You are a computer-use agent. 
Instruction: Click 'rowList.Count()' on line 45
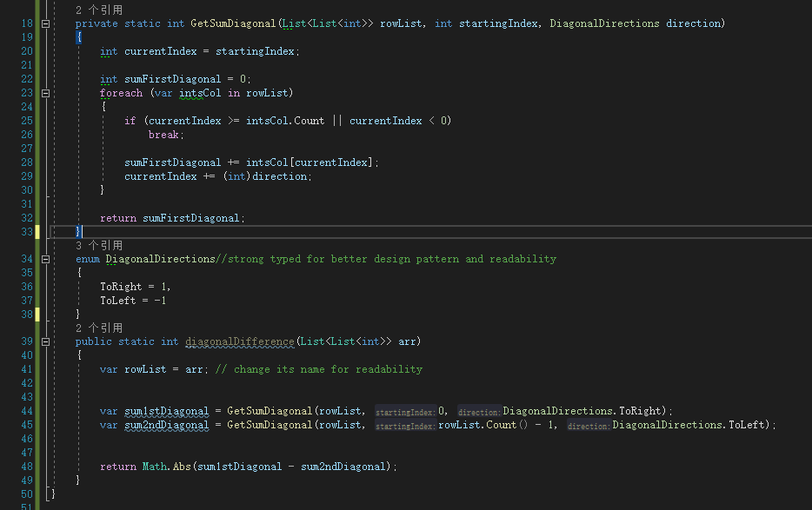point(483,425)
